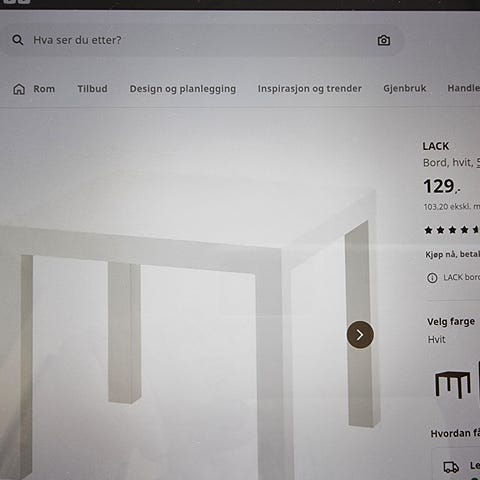Select the black-brown table color thumbnail
Image resolution: width=480 pixels, height=480 pixels.
pyautogui.click(x=453, y=384)
